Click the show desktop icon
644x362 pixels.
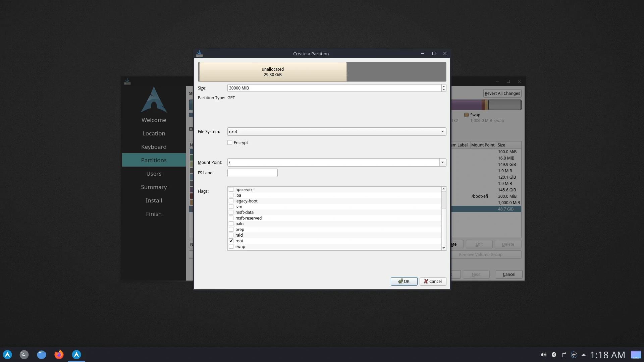tap(636, 355)
